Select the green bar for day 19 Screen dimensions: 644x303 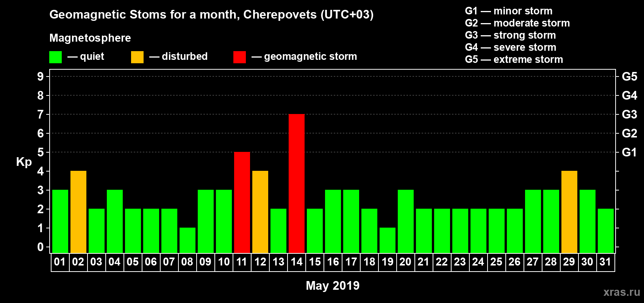click(388, 240)
